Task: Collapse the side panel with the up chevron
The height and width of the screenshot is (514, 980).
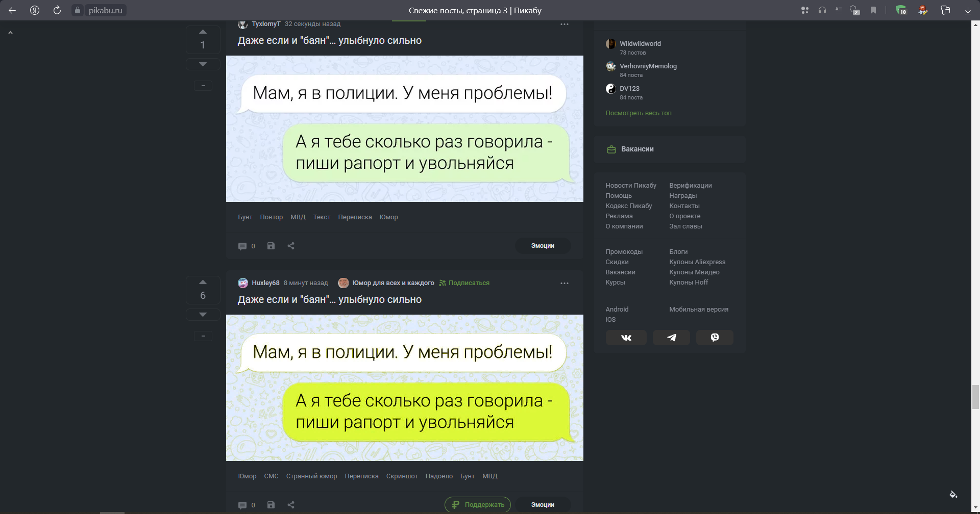Action: click(10, 33)
